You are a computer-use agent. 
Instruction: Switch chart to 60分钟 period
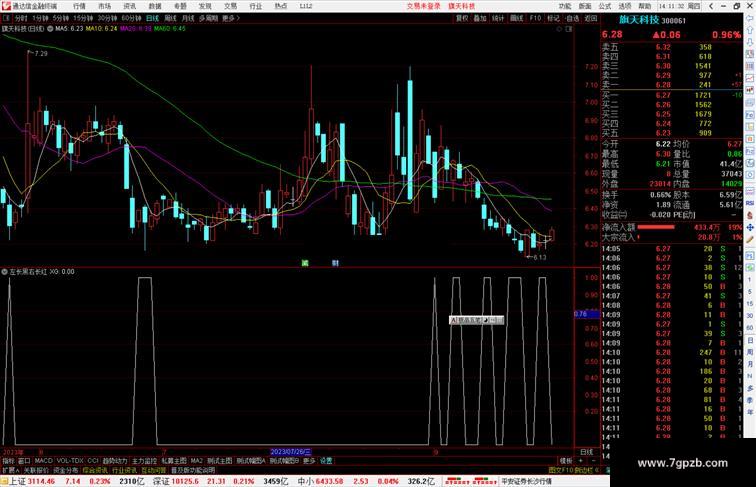coord(131,18)
